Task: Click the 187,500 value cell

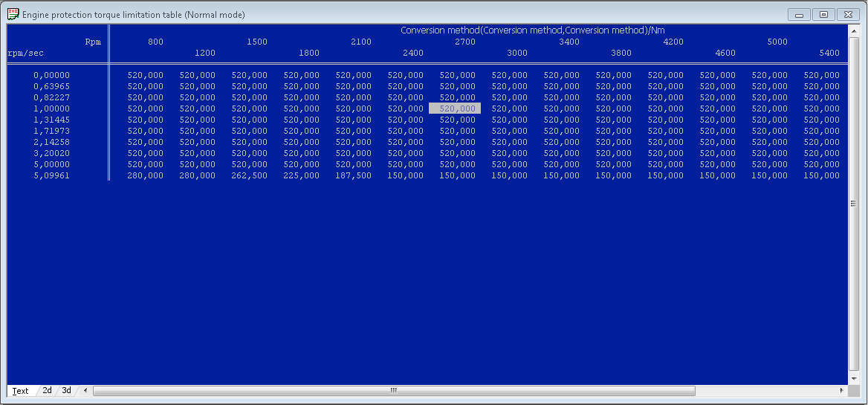Action: [353, 176]
